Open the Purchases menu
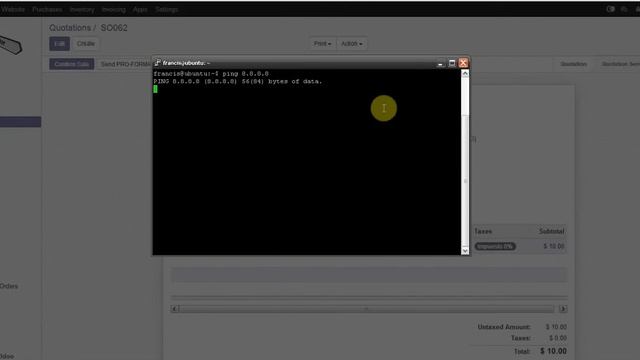The height and width of the screenshot is (360, 640). [47, 9]
